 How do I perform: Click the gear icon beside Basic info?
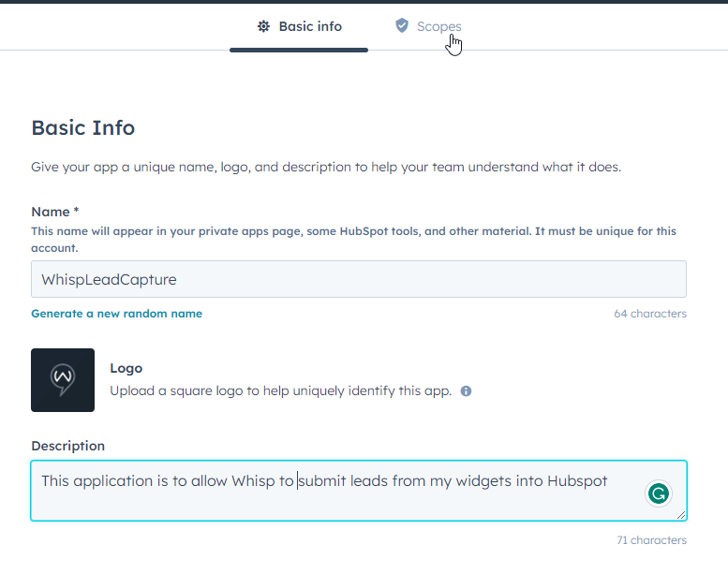263,26
